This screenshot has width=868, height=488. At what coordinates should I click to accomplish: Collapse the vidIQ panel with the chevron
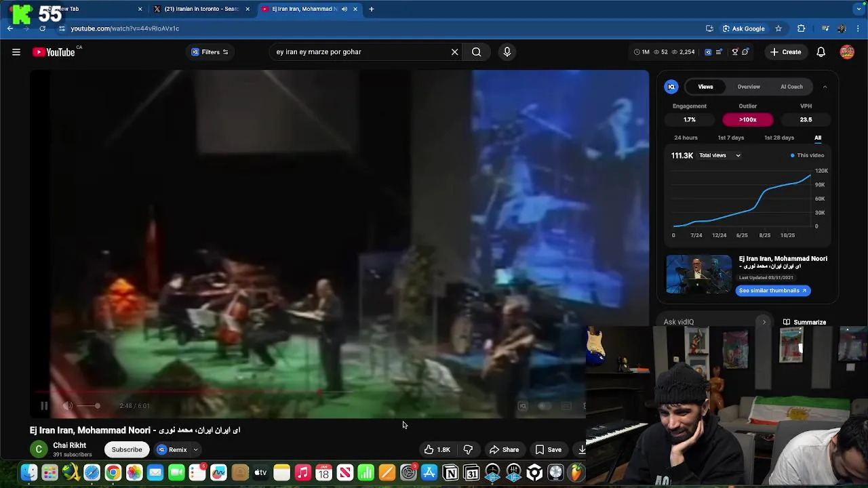click(825, 87)
